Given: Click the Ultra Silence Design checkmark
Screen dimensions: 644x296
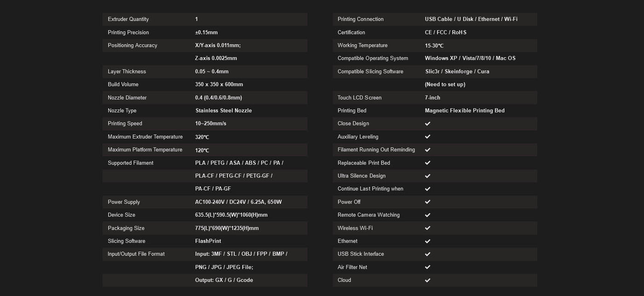Looking at the screenshot, I should tap(427, 176).
